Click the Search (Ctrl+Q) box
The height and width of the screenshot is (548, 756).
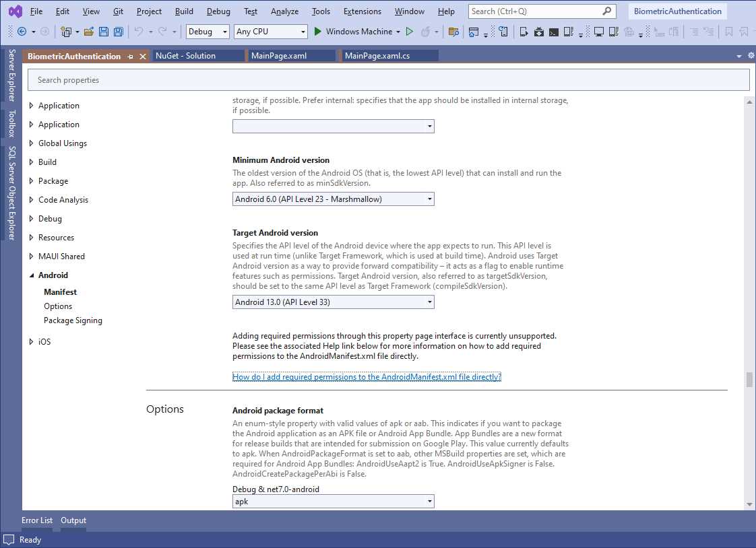pos(542,11)
